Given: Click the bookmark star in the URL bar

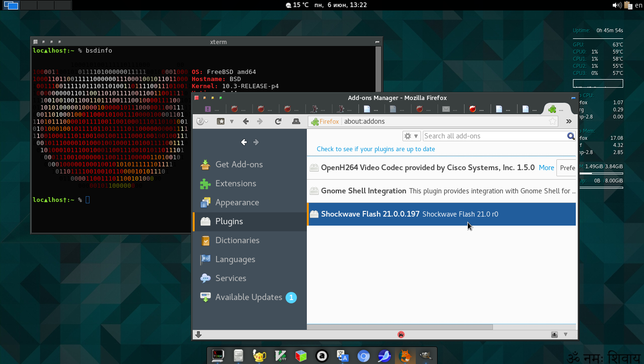Looking at the screenshot, I should coord(552,121).
